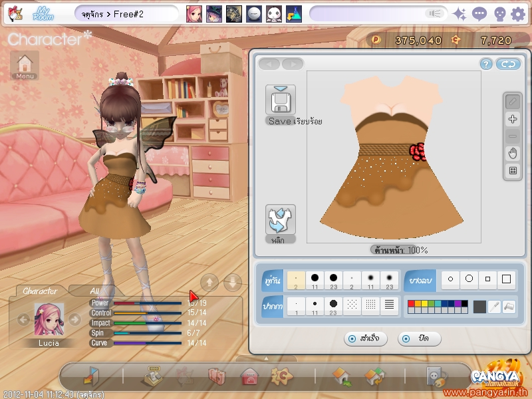Screen dimensions: 532x399
Task: Open the chat bubble icon
Action: [x=479, y=15]
